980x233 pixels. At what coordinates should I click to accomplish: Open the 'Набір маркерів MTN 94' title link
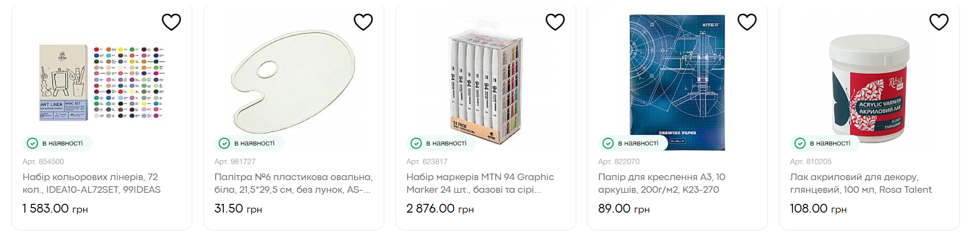click(480, 183)
